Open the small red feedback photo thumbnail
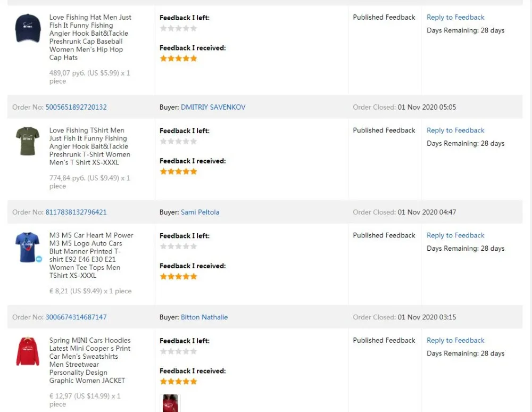Screen dimensions: 532x412 pos(170,403)
